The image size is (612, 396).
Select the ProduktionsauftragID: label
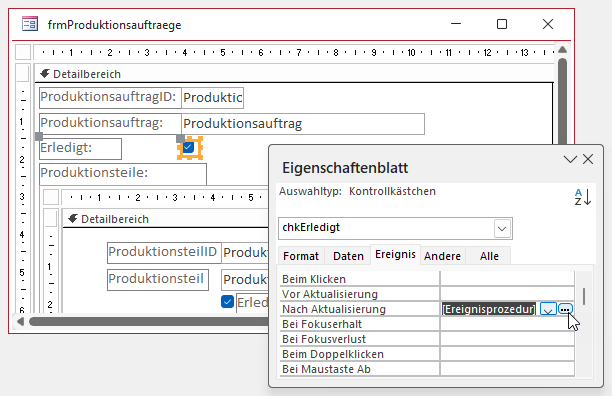coord(110,98)
